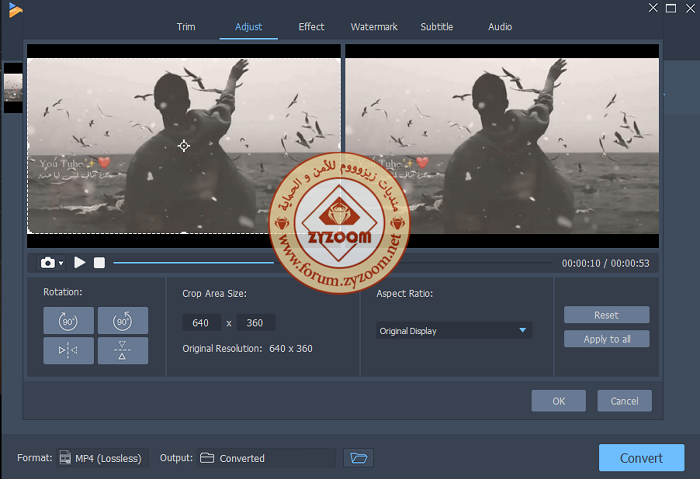
Task: Click crop width field showing 640
Action: [201, 323]
